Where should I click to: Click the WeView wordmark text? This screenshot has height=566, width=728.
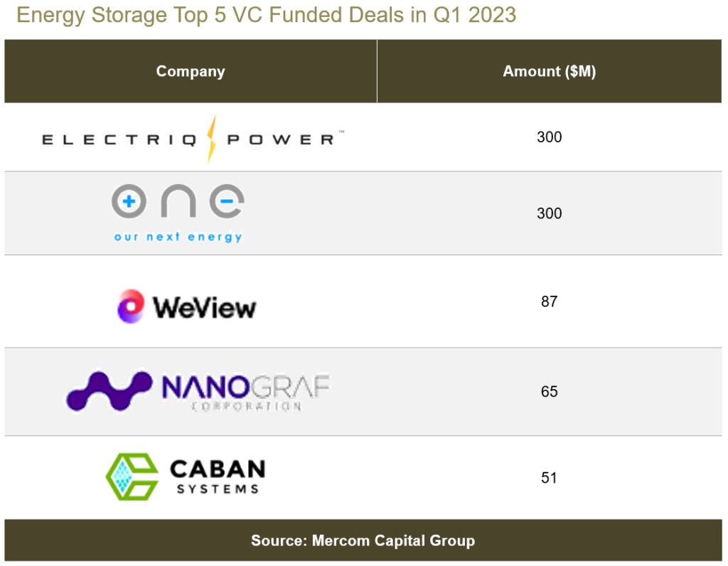(x=204, y=308)
